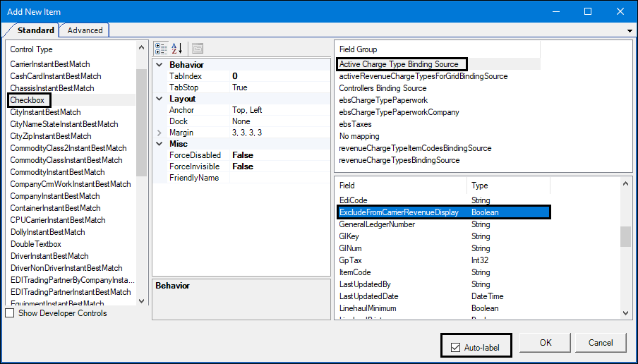
Task: Confirm with the OK button
Action: pos(546,343)
